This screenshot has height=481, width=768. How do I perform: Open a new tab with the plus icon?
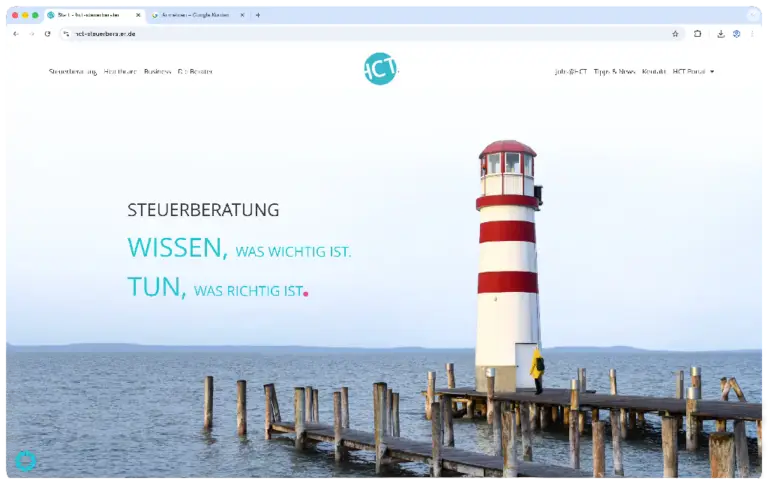click(x=258, y=15)
